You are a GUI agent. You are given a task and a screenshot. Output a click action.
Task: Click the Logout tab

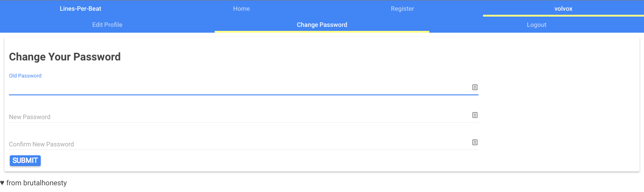(x=537, y=25)
